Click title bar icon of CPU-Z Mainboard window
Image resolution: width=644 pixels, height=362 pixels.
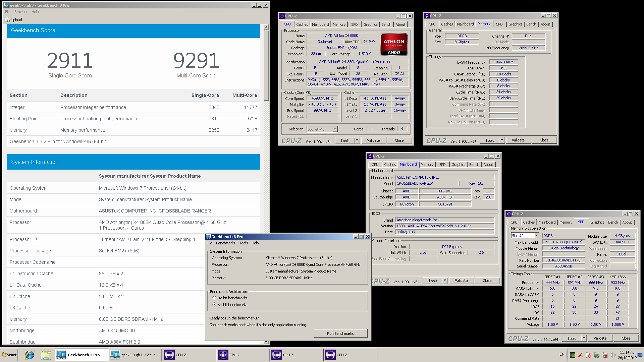click(370, 156)
